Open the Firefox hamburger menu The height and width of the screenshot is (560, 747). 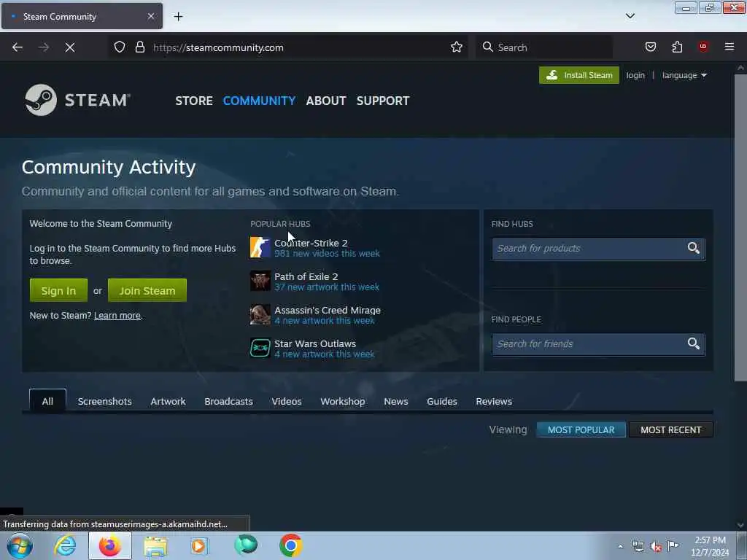click(x=729, y=47)
